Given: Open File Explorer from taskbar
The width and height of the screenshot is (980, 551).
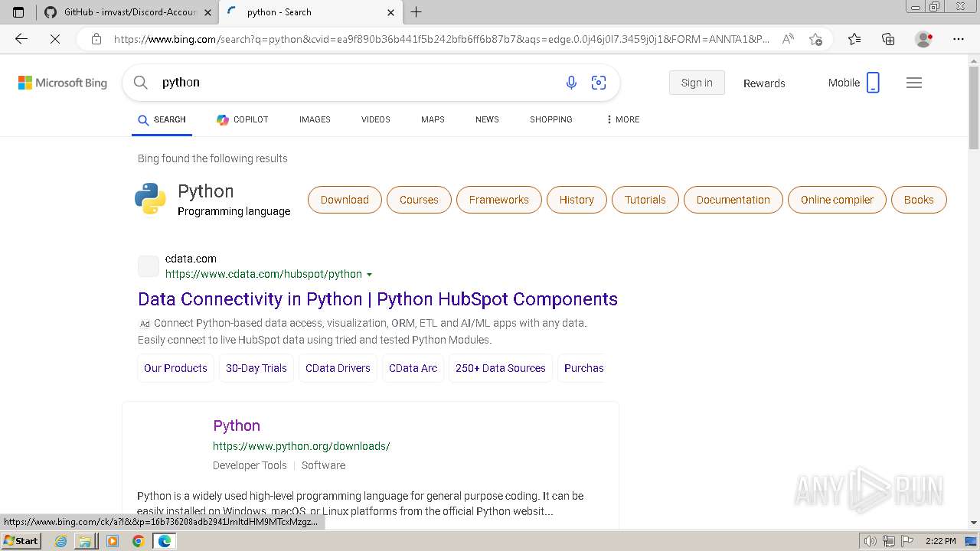Looking at the screenshot, I should [x=85, y=541].
